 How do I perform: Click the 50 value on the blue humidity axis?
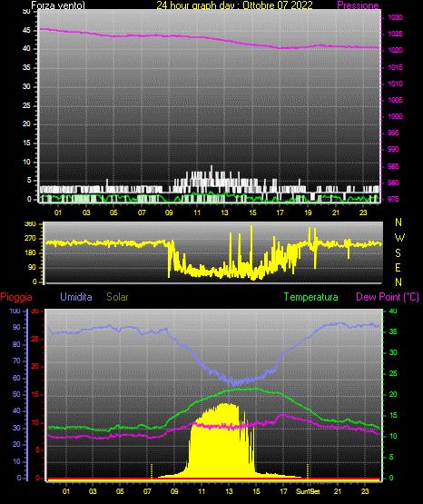click(x=16, y=394)
